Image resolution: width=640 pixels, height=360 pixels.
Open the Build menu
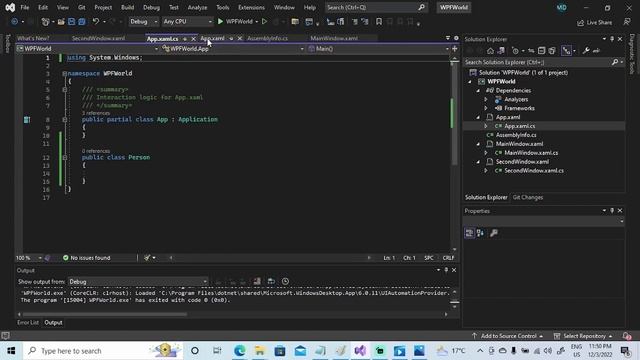127,7
